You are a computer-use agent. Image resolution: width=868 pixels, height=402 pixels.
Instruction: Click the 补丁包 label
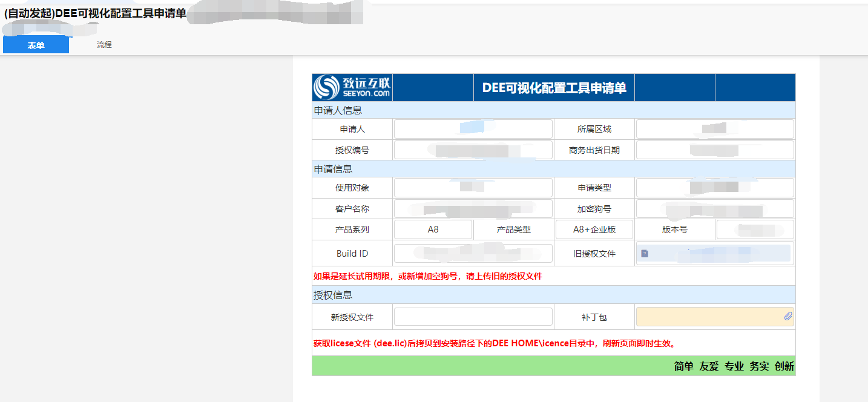pyautogui.click(x=594, y=317)
